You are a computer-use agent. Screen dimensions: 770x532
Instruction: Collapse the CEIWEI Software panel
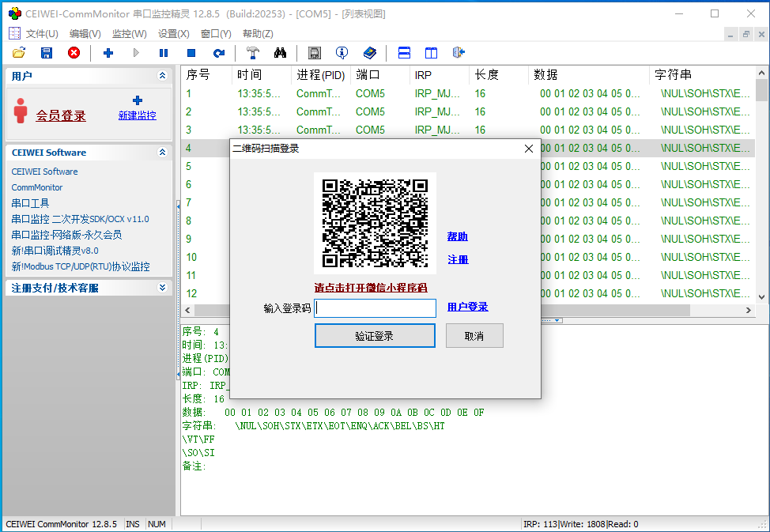pyautogui.click(x=162, y=153)
